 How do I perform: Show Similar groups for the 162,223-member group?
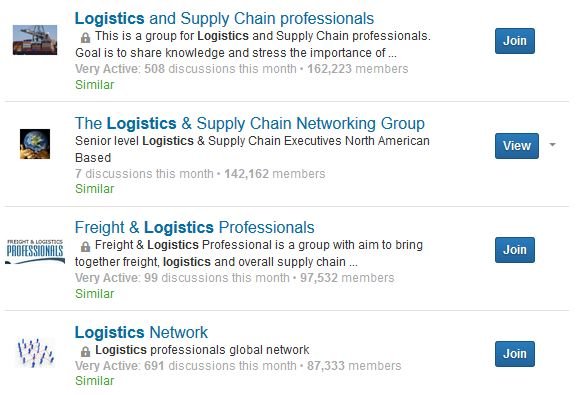click(x=94, y=85)
